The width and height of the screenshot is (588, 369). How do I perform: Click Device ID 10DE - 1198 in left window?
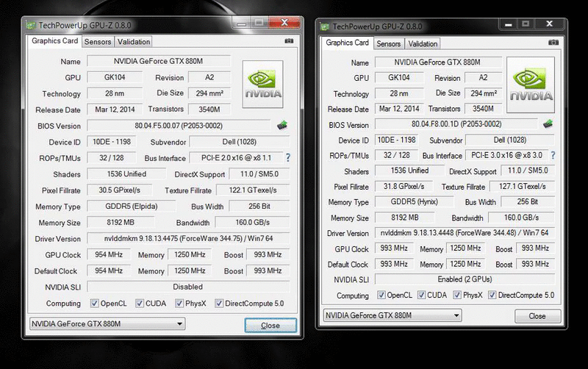coord(112,142)
